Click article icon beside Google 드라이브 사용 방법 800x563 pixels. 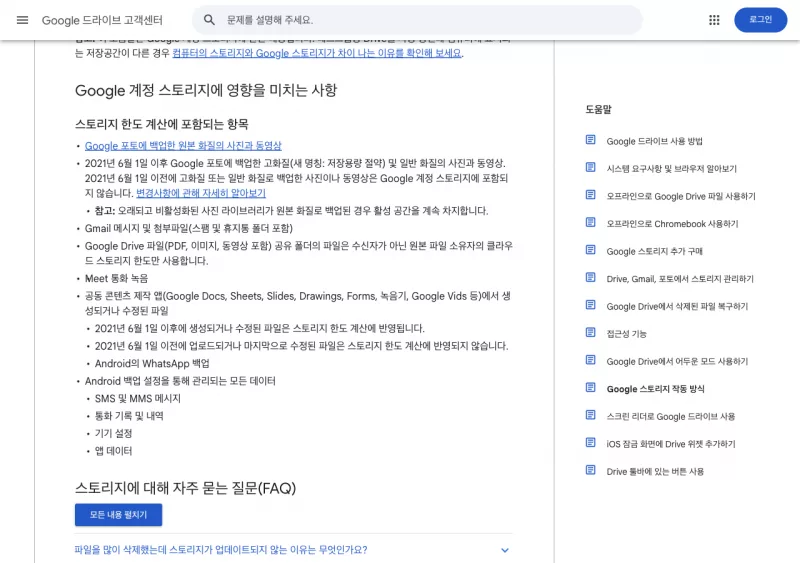[x=590, y=140]
